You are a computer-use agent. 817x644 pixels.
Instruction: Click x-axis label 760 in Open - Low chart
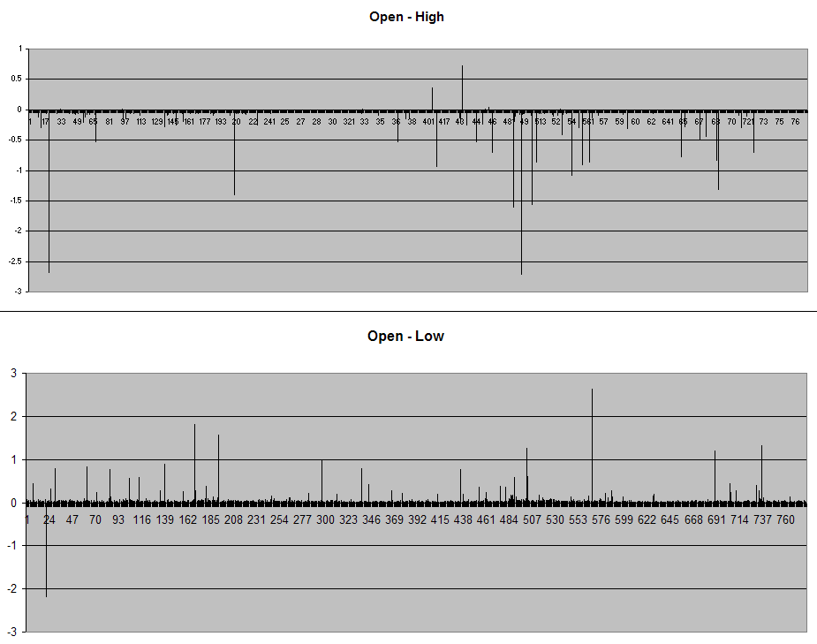[785, 520]
